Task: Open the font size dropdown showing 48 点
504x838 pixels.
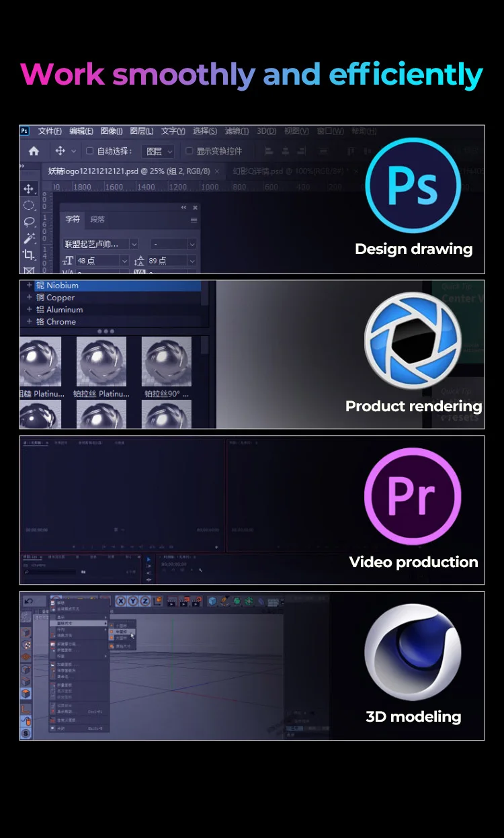Action: coord(124,261)
